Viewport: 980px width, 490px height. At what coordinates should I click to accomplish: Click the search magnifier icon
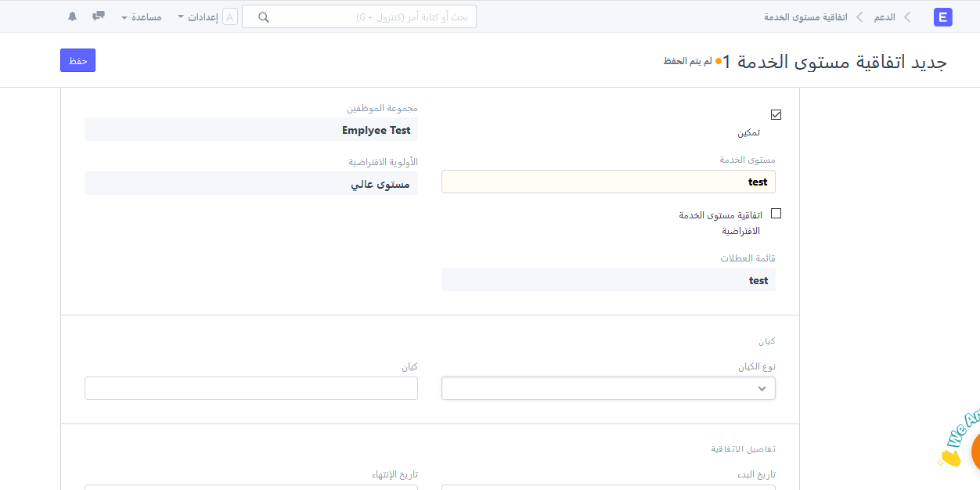click(264, 17)
